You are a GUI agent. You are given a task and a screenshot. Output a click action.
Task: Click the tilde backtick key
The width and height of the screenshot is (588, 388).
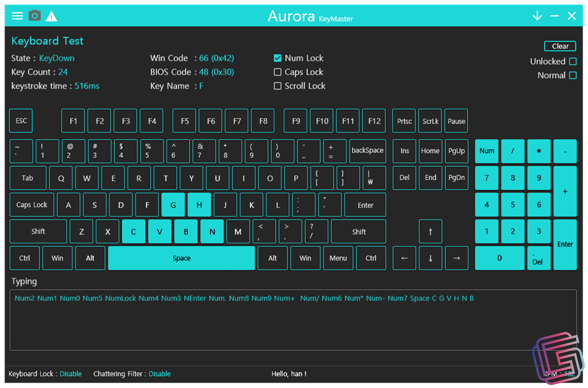pyautogui.click(x=21, y=151)
